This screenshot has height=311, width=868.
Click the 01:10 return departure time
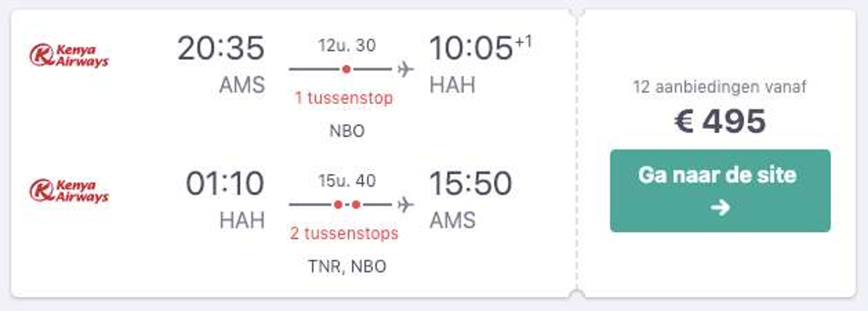[225, 184]
